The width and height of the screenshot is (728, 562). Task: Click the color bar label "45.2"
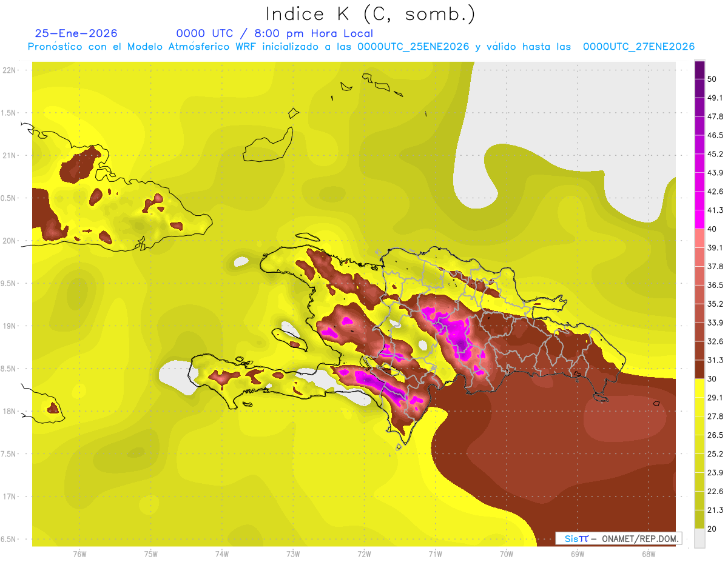715,154
